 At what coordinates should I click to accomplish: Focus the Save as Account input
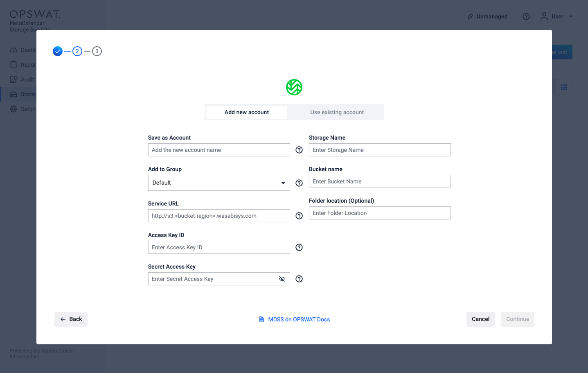click(219, 150)
